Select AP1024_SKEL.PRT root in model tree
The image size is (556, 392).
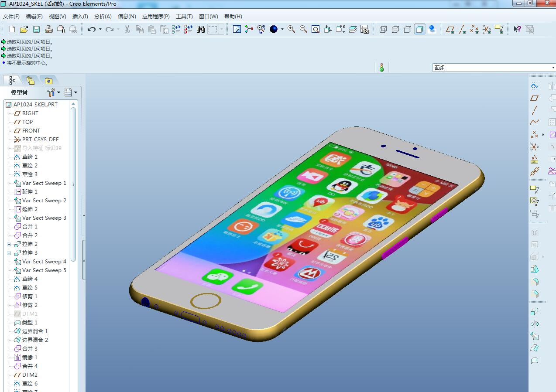(x=35, y=105)
